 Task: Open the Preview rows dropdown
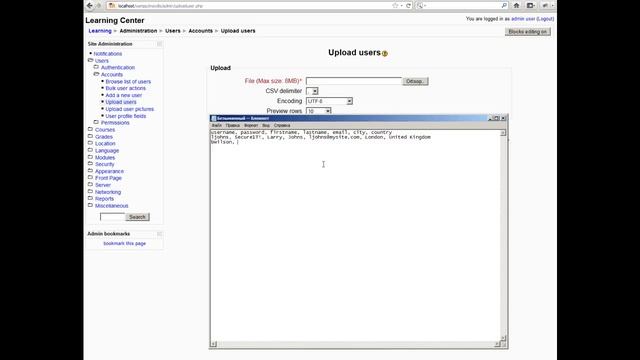tap(319, 111)
